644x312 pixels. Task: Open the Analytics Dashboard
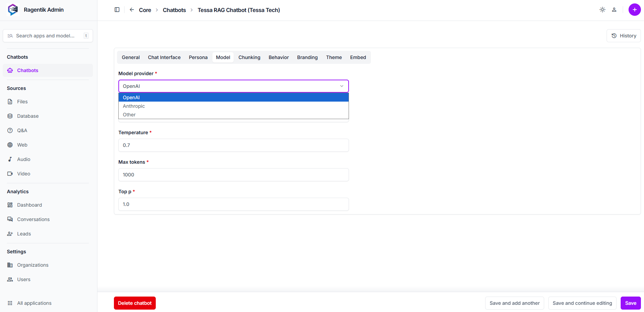(x=30, y=205)
